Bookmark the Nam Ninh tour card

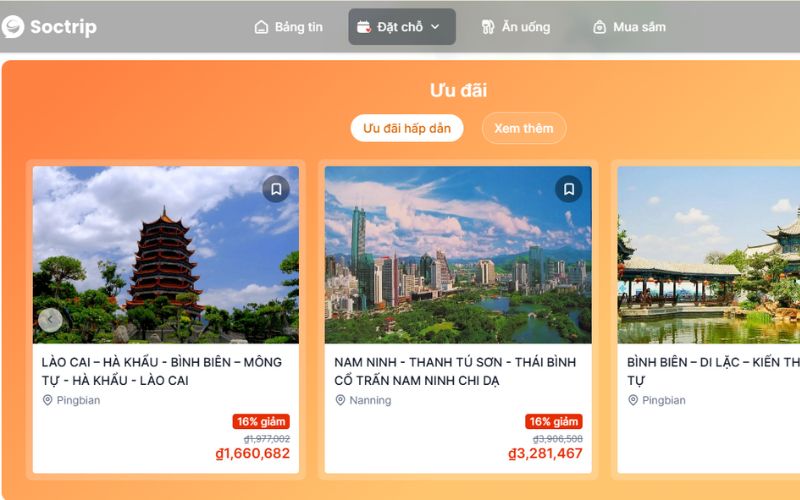click(x=568, y=189)
